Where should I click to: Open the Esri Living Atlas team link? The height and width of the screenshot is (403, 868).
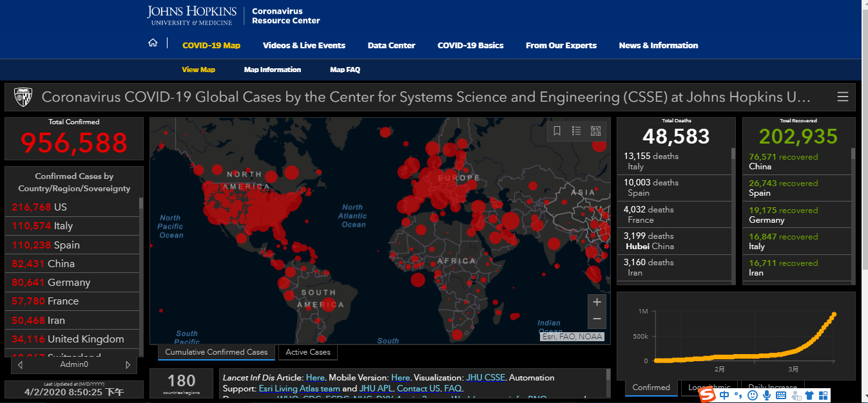point(299,389)
